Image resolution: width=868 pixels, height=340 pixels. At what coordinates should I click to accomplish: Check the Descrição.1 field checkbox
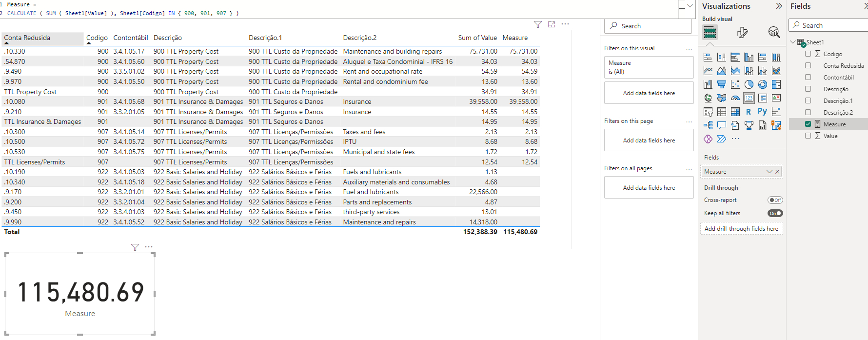808,101
